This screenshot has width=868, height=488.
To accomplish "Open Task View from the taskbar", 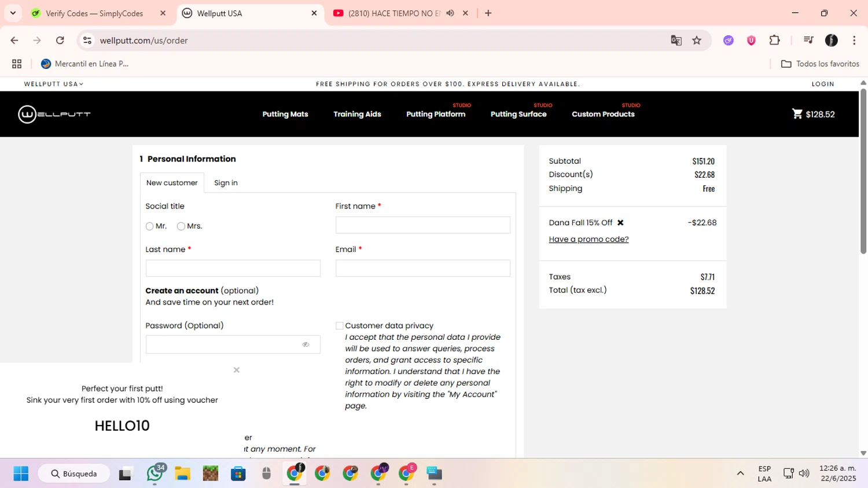I will pyautogui.click(x=126, y=474).
